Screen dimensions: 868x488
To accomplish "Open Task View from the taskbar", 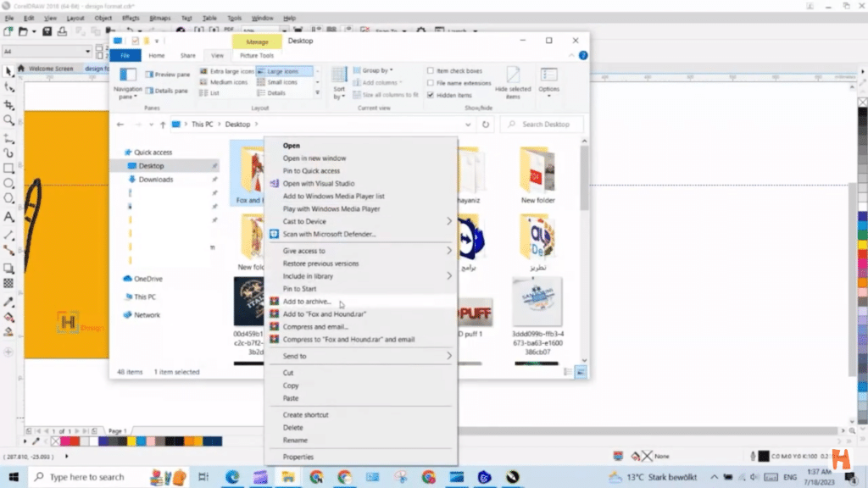I will pos(203,477).
